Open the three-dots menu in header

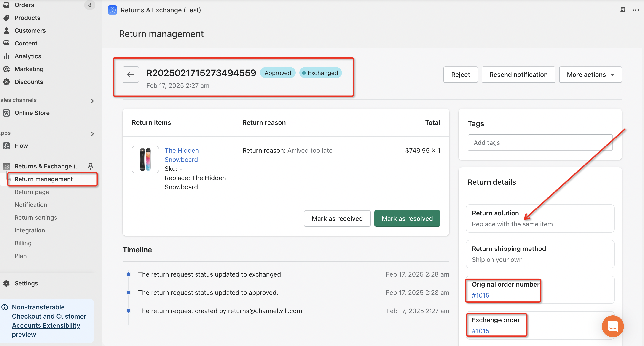tap(636, 10)
